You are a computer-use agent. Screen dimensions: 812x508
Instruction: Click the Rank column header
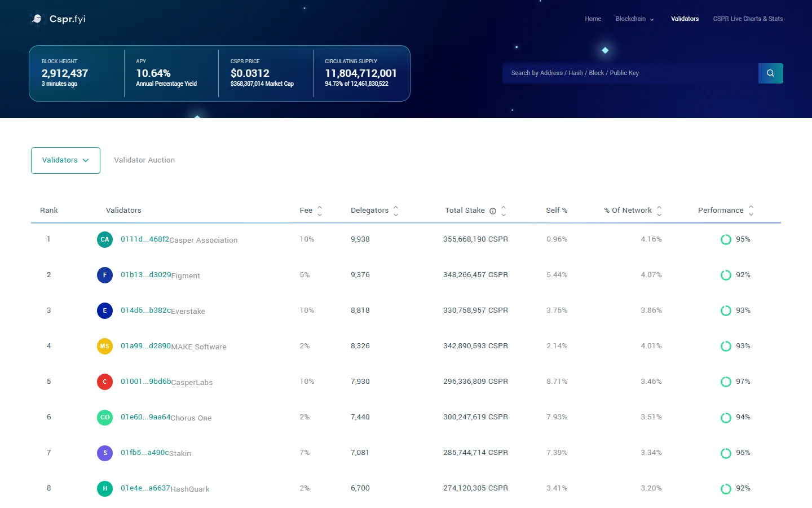point(49,211)
